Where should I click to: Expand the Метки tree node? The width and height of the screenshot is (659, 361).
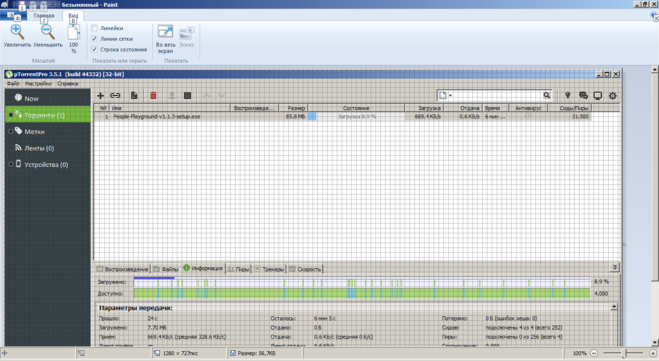point(11,132)
